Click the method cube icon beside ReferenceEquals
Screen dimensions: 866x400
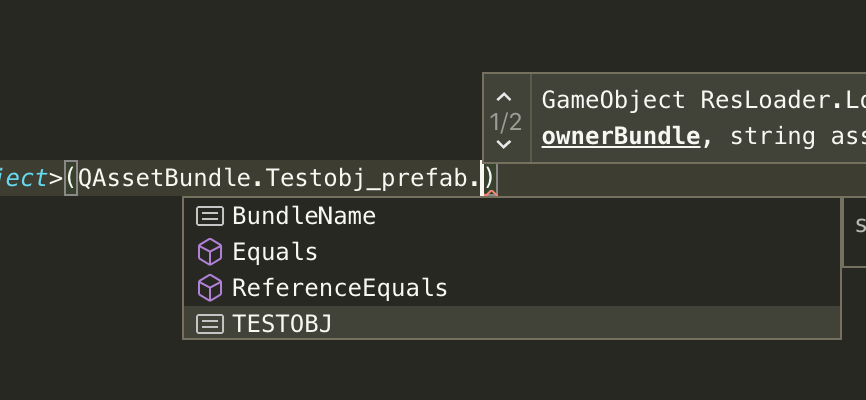[x=210, y=288]
